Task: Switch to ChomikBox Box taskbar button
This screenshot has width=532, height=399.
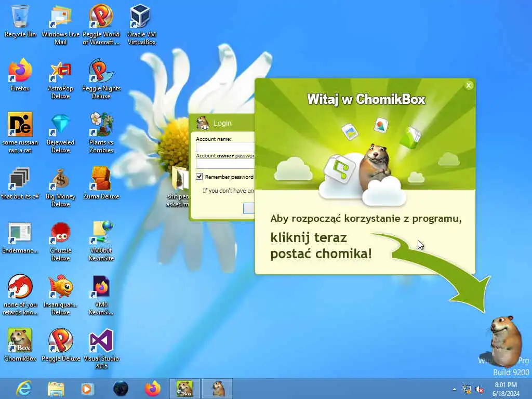Action: tap(185, 389)
